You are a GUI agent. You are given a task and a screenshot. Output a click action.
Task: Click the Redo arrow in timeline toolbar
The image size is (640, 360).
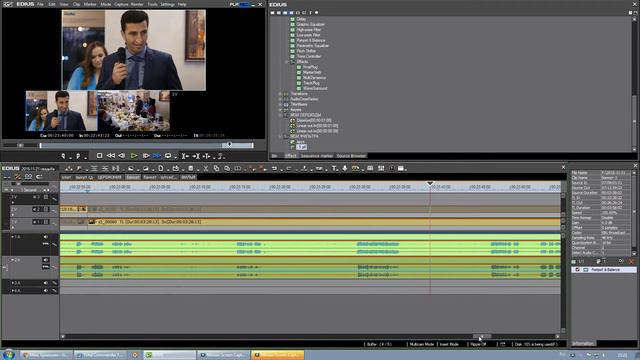click(x=289, y=168)
